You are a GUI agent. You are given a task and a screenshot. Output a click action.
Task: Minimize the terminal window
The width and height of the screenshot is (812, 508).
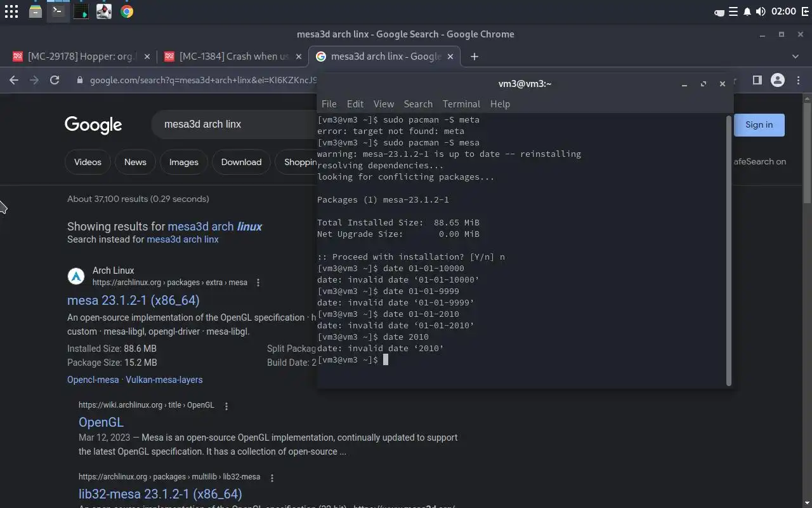684,84
